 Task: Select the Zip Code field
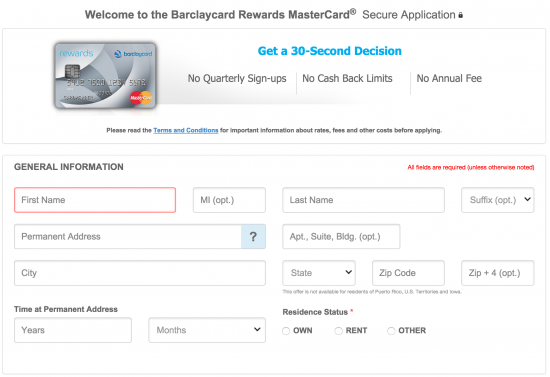[x=408, y=273]
